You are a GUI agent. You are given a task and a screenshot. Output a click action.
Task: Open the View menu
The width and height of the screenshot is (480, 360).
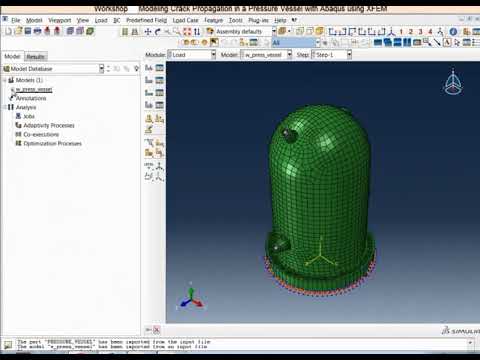coord(83,20)
